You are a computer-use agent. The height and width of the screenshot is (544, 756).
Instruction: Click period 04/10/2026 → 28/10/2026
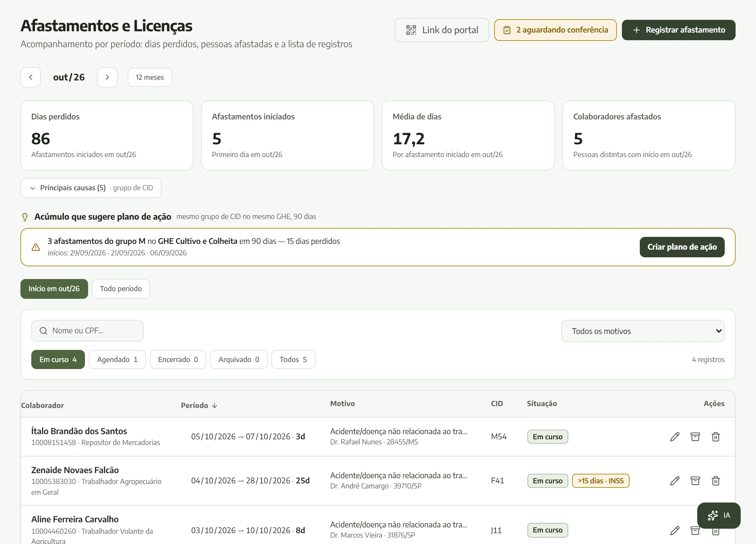[241, 481]
